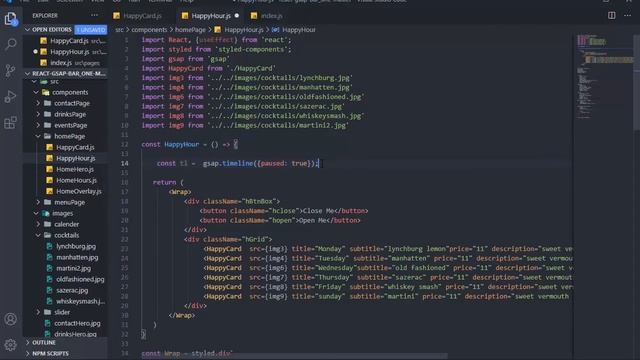Open the Explorer view in activity bar
This screenshot has width=640, height=360.
(10, 18)
